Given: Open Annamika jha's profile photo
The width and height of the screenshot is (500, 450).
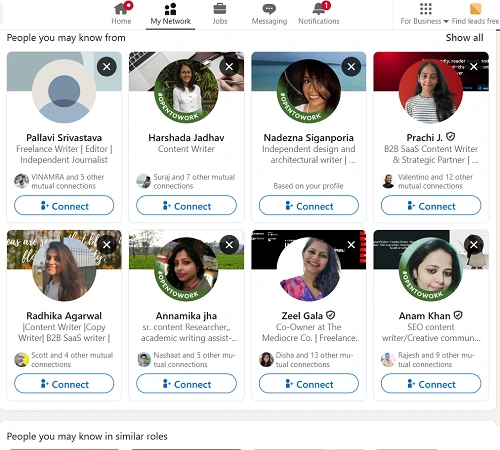Looking at the screenshot, I should pyautogui.click(x=186, y=269).
